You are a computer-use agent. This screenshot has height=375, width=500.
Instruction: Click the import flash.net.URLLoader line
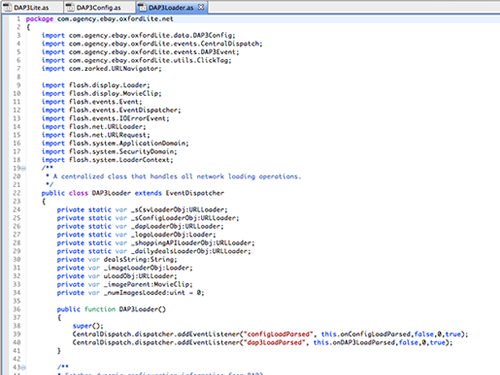coord(94,127)
